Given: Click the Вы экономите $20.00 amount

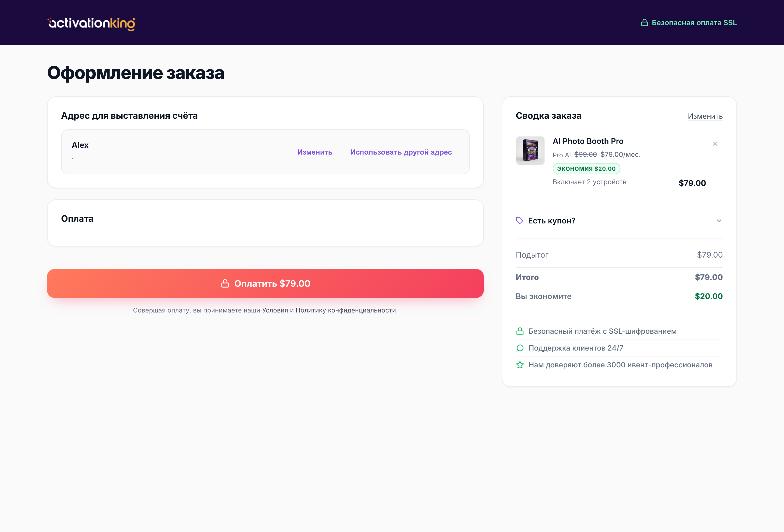Looking at the screenshot, I should tap(708, 296).
